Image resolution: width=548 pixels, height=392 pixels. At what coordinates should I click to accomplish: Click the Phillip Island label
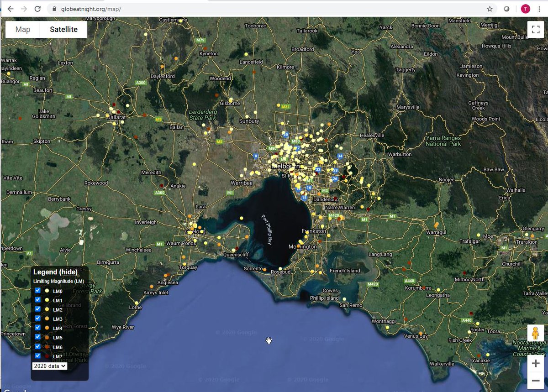(324, 298)
